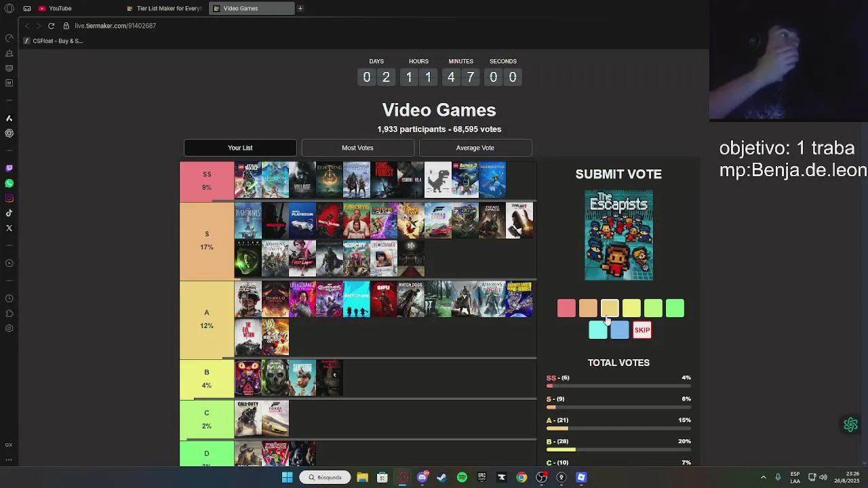Vote S with the orange swatch

(x=588, y=308)
